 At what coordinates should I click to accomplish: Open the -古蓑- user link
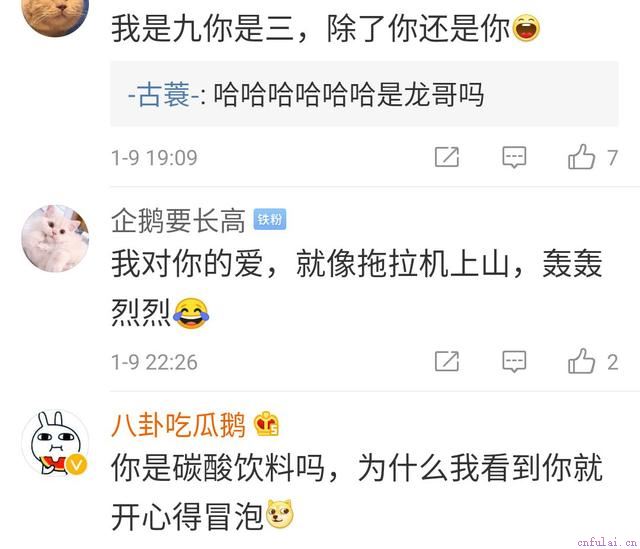tap(164, 95)
